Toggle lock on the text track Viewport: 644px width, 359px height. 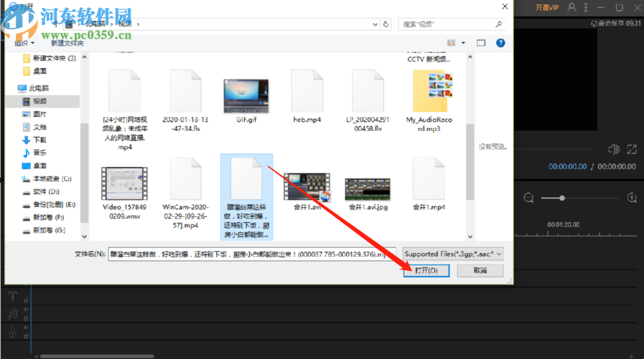click(26, 300)
